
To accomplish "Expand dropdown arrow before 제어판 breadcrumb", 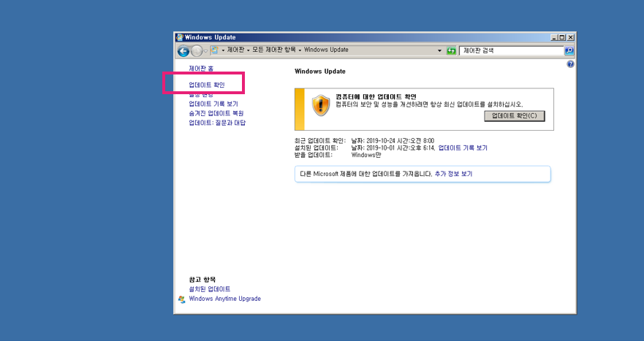I will (x=223, y=50).
